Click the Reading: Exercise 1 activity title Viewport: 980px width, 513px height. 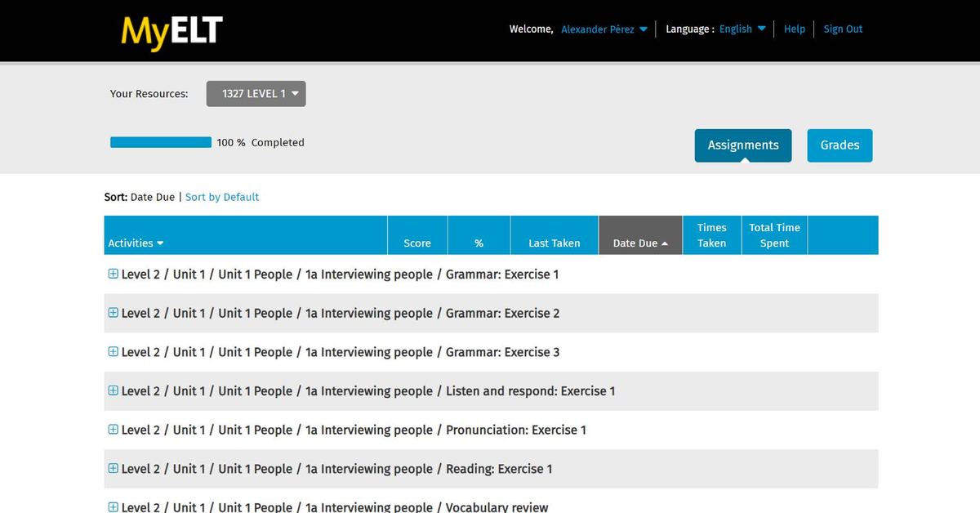coord(337,469)
